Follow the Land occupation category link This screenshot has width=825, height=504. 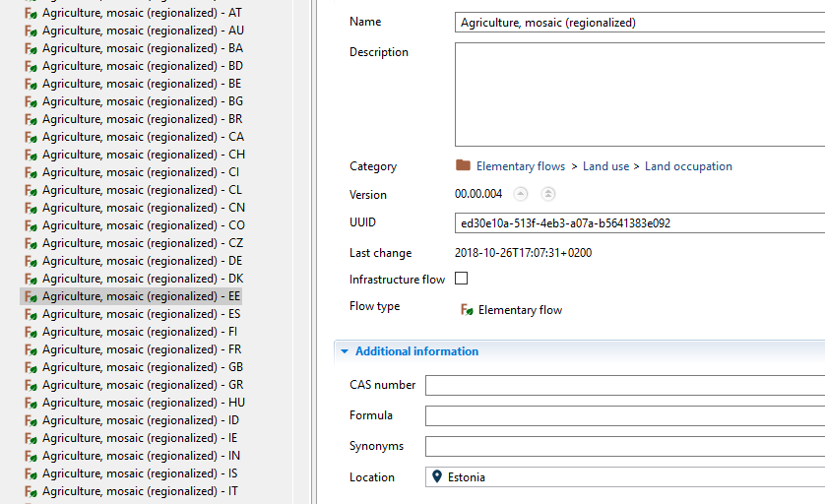pyautogui.click(x=688, y=166)
